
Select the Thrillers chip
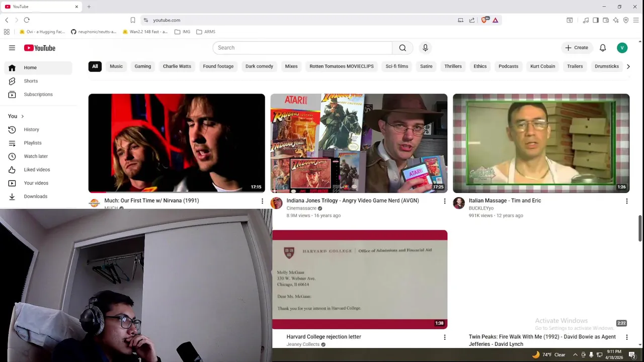pyautogui.click(x=453, y=66)
